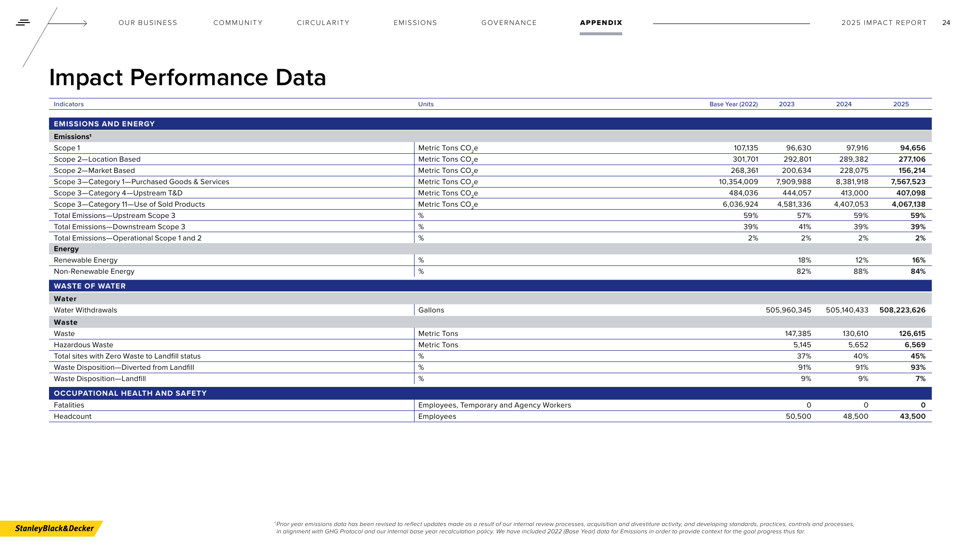Click the Indicators column header

69,104
